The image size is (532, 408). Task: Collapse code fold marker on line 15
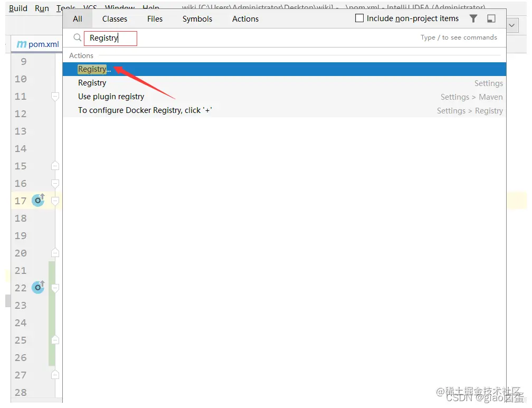(x=55, y=166)
